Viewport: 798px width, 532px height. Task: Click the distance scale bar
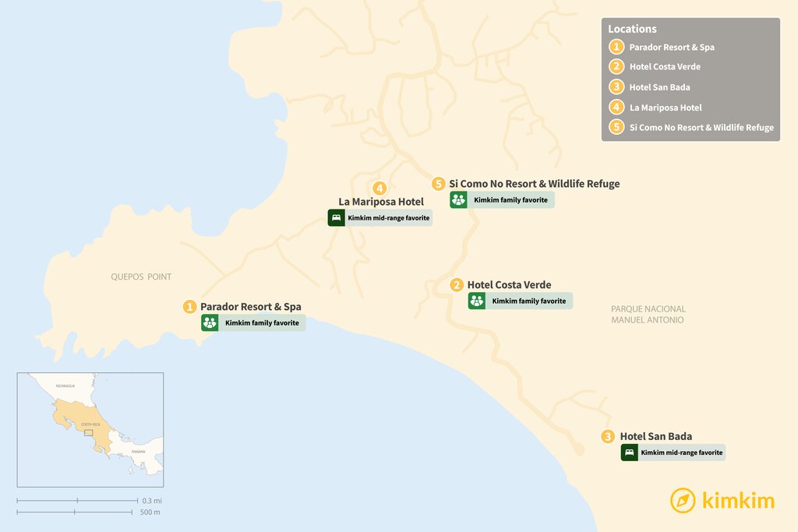pyautogui.click(x=76, y=506)
